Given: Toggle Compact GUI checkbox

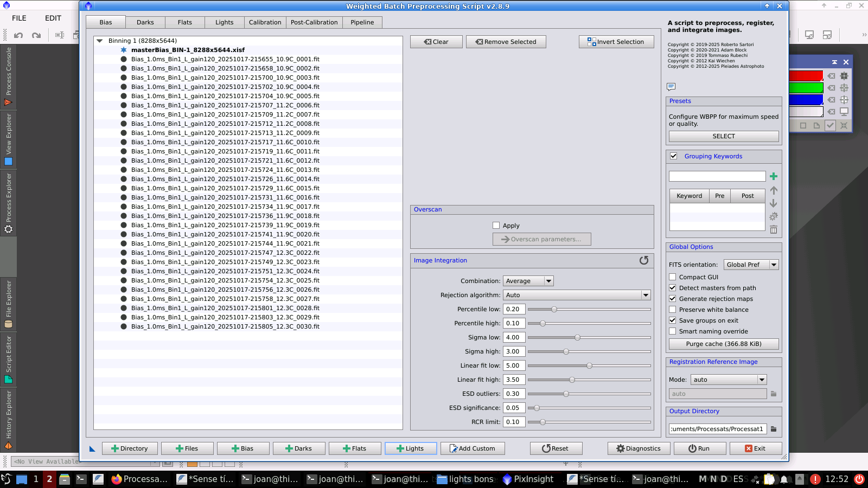Looking at the screenshot, I should [x=673, y=277].
